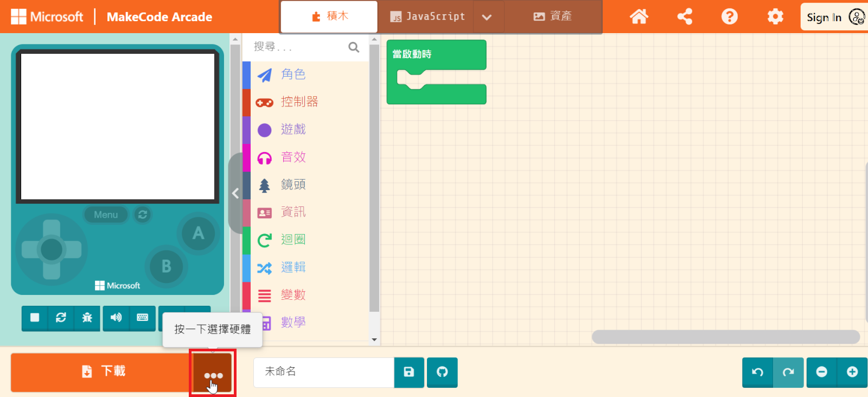Click toolbox scroll down arrow
The height and width of the screenshot is (397, 868).
(374, 340)
